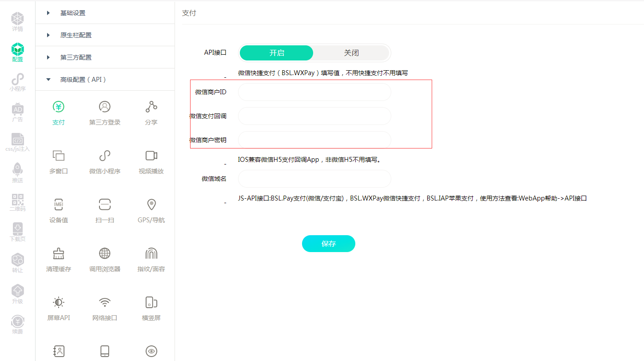Expand the 第三方配置 section
644x361 pixels.
105,57
